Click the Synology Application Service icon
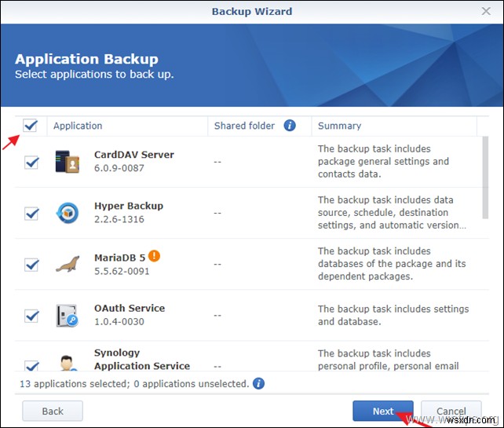This screenshot has width=504, height=428. (68, 363)
